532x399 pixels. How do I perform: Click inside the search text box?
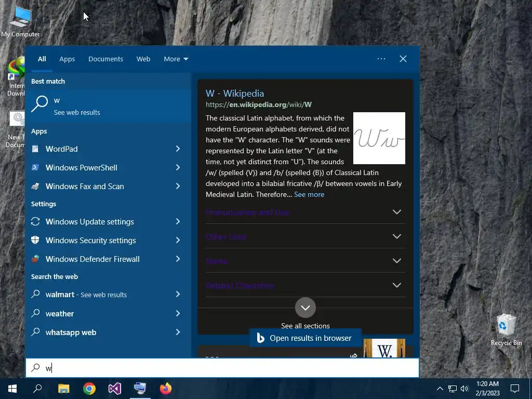222,368
